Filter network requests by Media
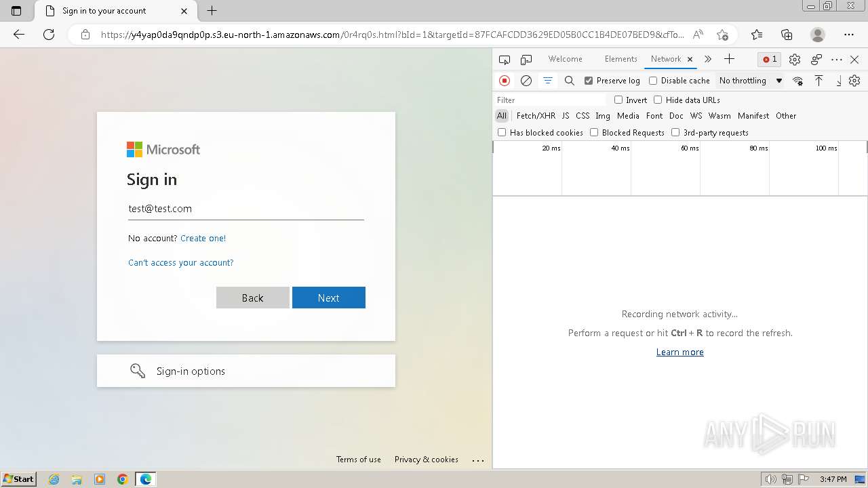The width and height of the screenshot is (868, 488). point(628,116)
